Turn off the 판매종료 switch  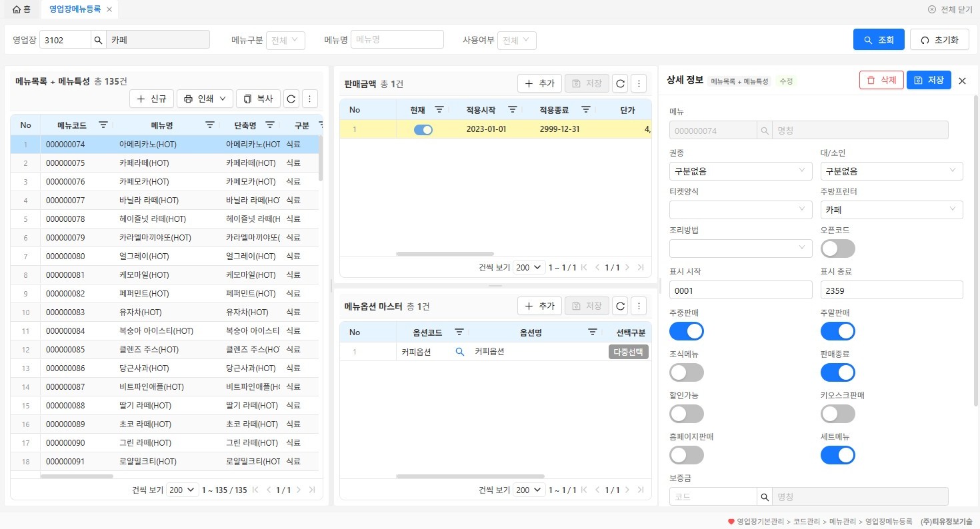(x=838, y=372)
